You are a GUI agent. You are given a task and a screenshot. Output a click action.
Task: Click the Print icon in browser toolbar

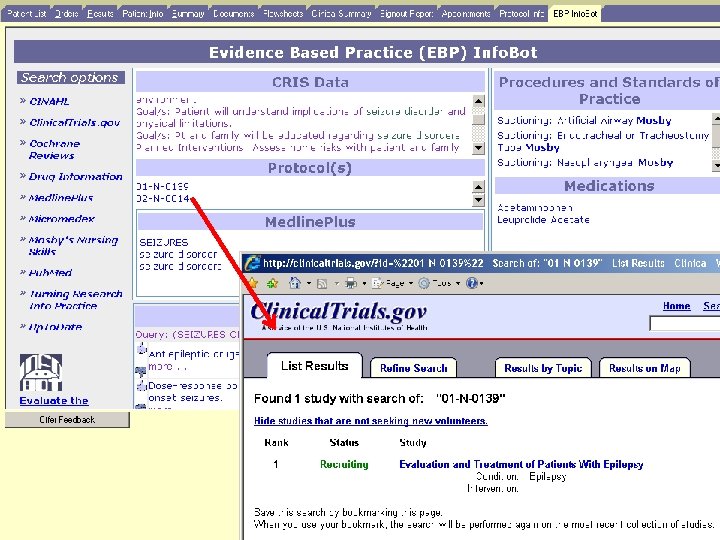pos(351,283)
